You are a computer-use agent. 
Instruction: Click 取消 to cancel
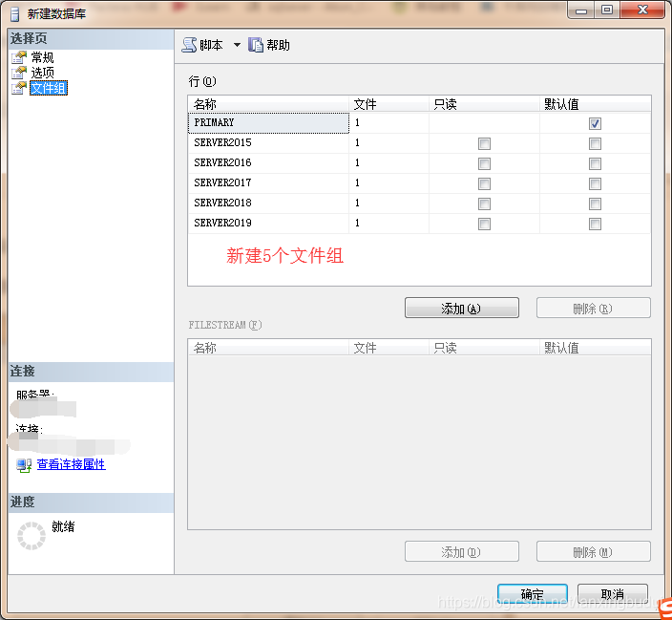[x=613, y=594]
